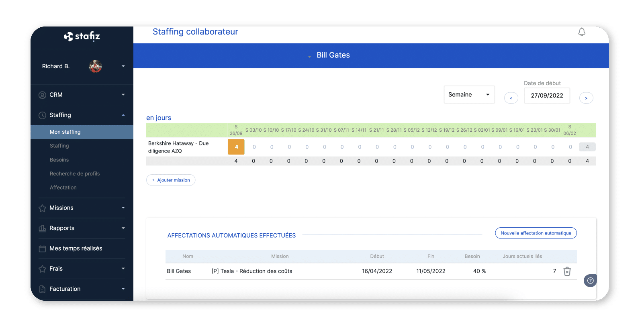Click Affectations automatiques effectuées heading

click(x=231, y=235)
